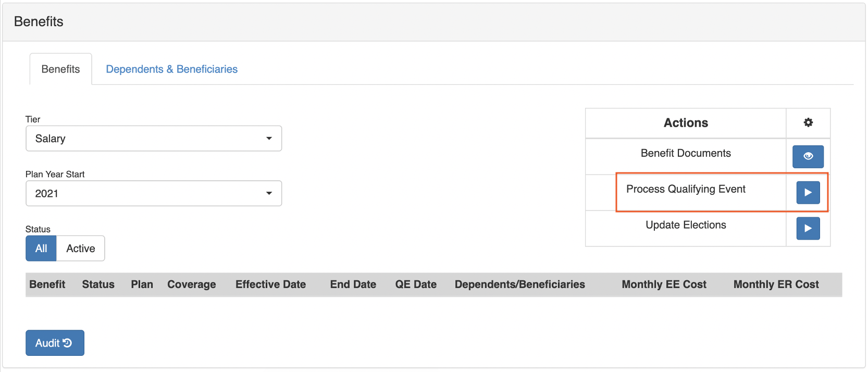Expand the Plan Year Start dropdown
Image resolution: width=868 pixels, height=372 pixels.
click(x=154, y=193)
